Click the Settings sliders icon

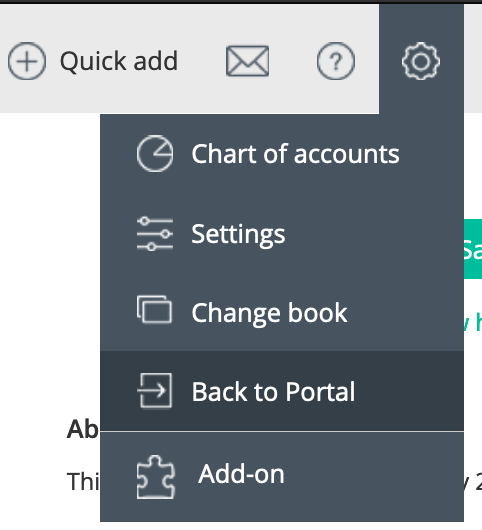pyautogui.click(x=155, y=234)
